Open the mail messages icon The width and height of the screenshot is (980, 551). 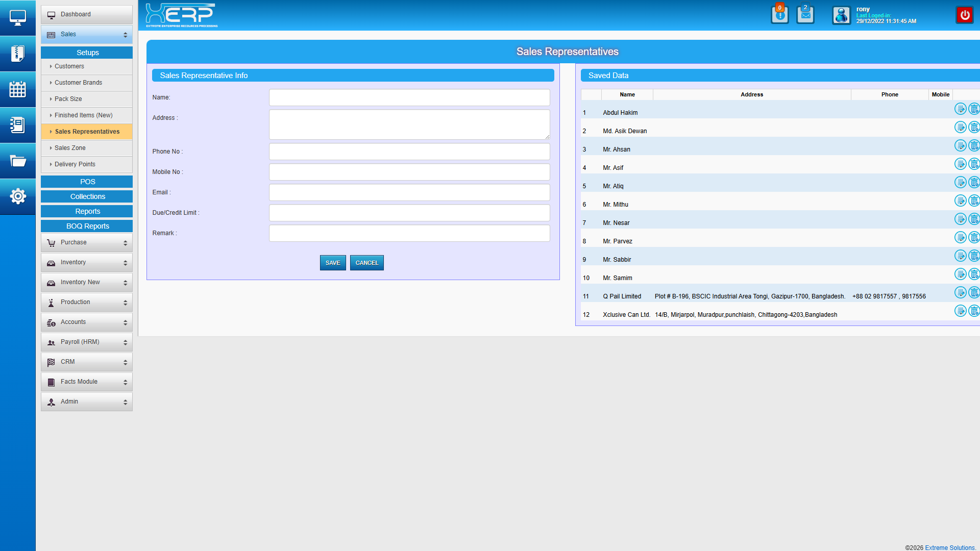pos(805,15)
